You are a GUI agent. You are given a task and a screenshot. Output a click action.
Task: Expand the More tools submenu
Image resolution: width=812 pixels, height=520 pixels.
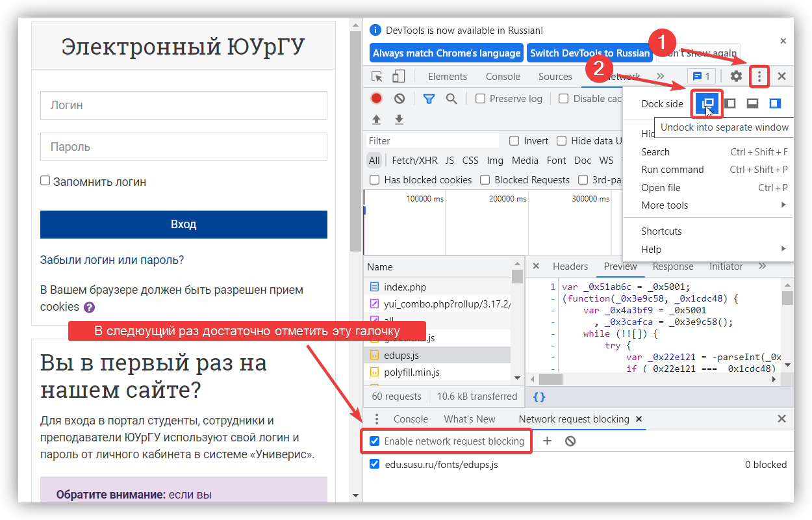(783, 205)
